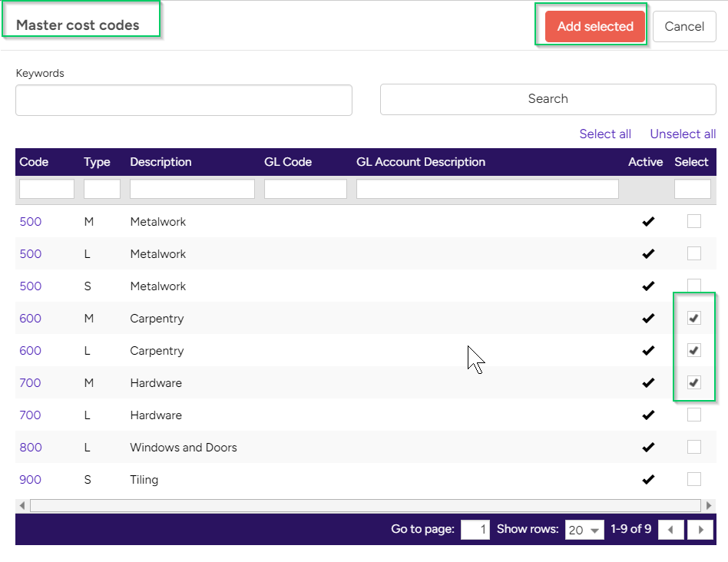Tick the checkbox for 500 M Metalwork
This screenshot has width=728, height=562.
(x=693, y=221)
